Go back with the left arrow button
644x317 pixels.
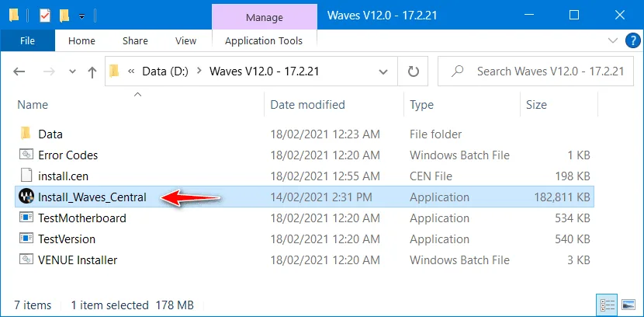pyautogui.click(x=19, y=72)
